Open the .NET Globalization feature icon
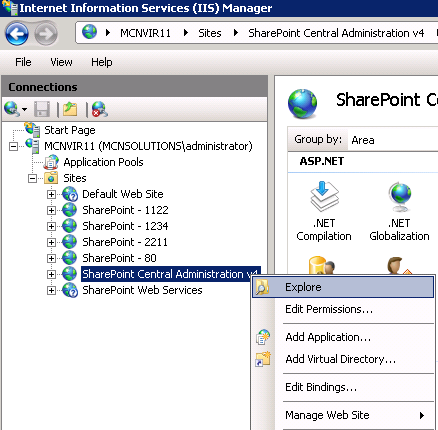 [399, 211]
